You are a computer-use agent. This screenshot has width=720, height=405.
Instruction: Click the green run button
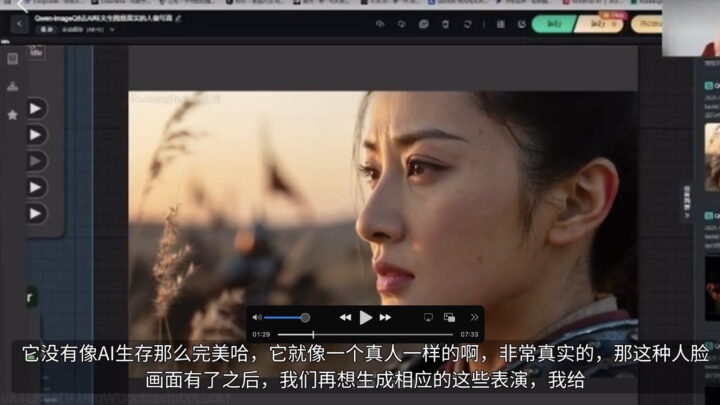tap(554, 23)
